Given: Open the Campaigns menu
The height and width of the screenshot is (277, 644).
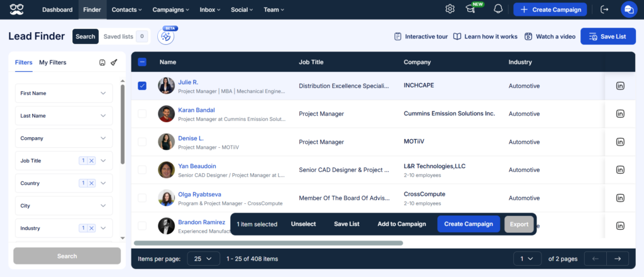Looking at the screenshot, I should point(171,9).
